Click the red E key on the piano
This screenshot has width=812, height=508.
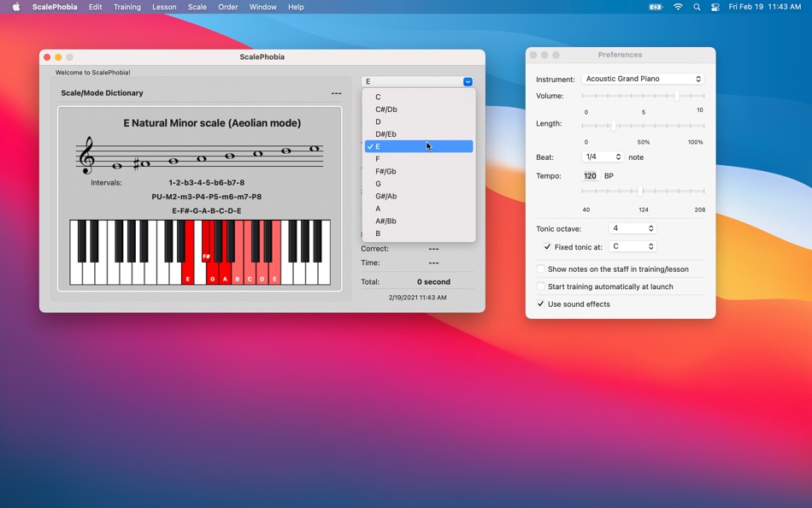[187, 252]
